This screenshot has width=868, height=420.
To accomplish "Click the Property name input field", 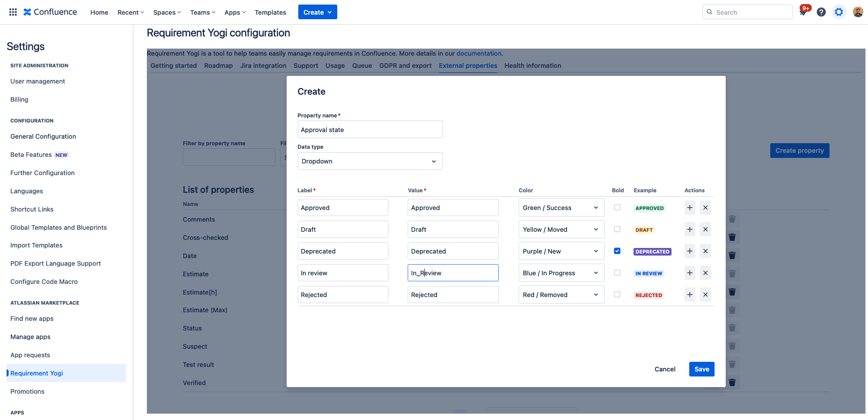I will [370, 130].
